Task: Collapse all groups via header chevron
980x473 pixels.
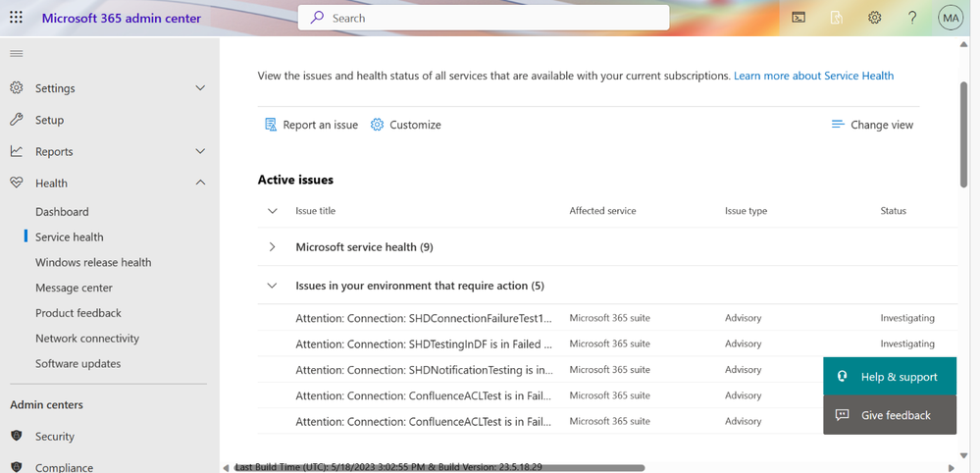Action: coord(273,211)
